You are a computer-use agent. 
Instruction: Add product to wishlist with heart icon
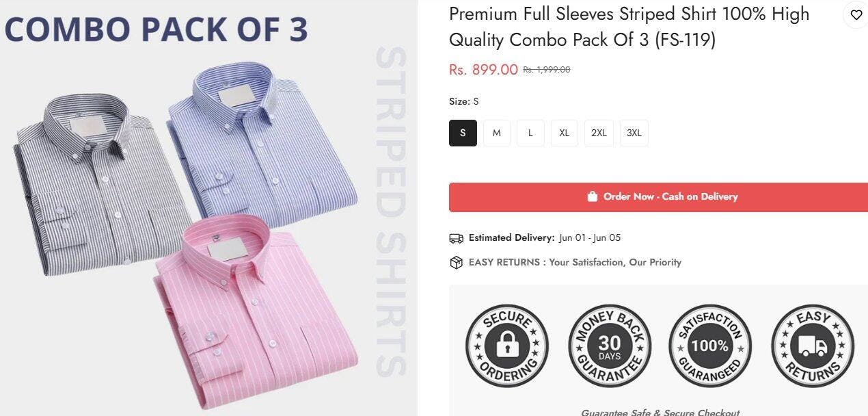(856, 15)
